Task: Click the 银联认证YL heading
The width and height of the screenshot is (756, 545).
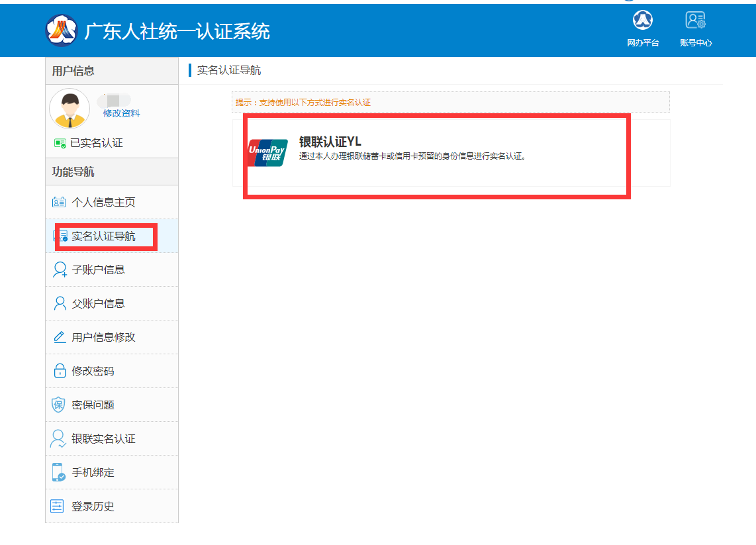Action: pyautogui.click(x=330, y=142)
